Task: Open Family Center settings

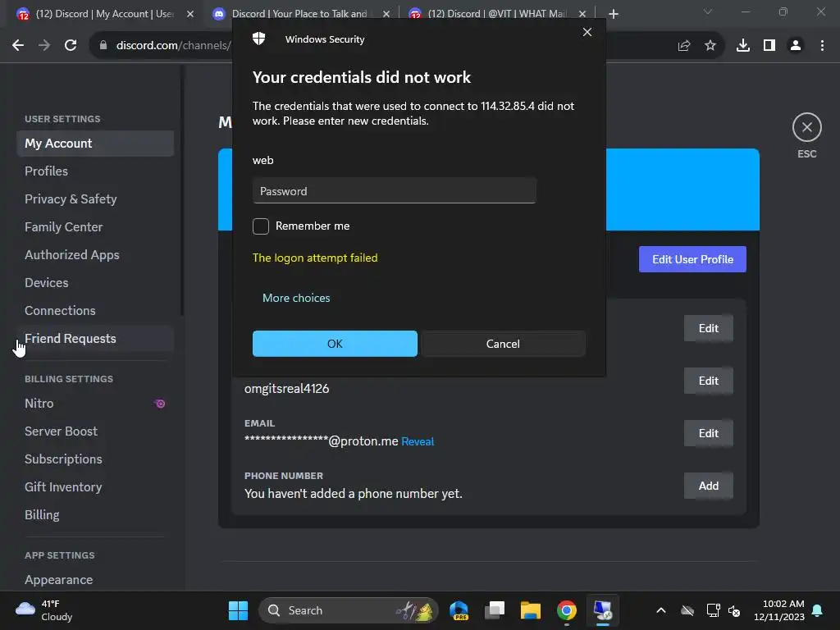Action: point(95,227)
